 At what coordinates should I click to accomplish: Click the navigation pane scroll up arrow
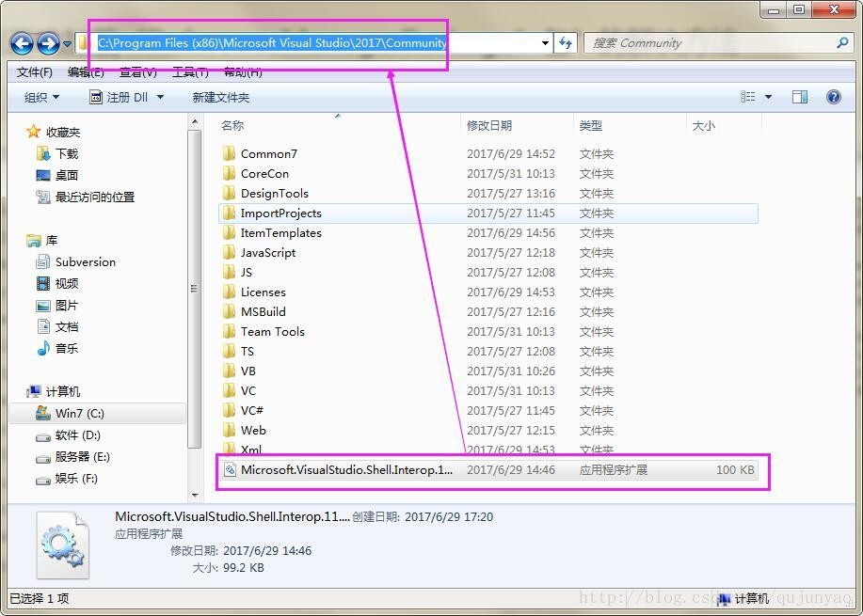(x=195, y=121)
